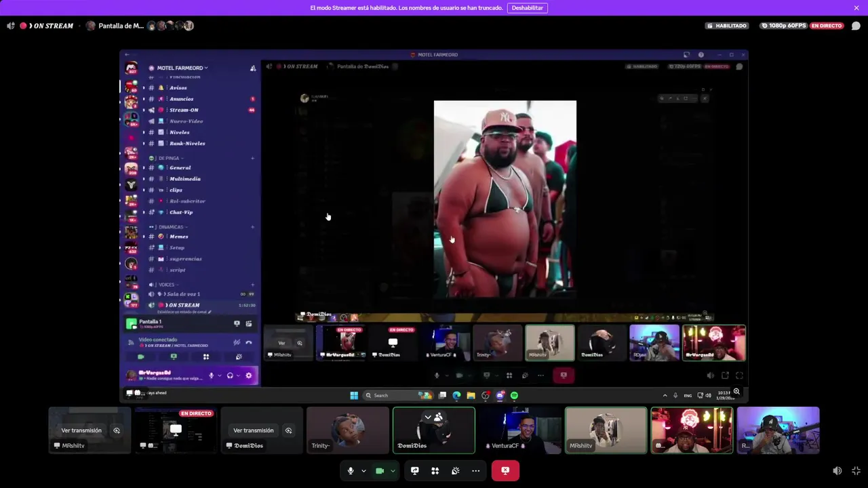Click the stop streaming icon beside Pantalla 1

tap(237, 324)
